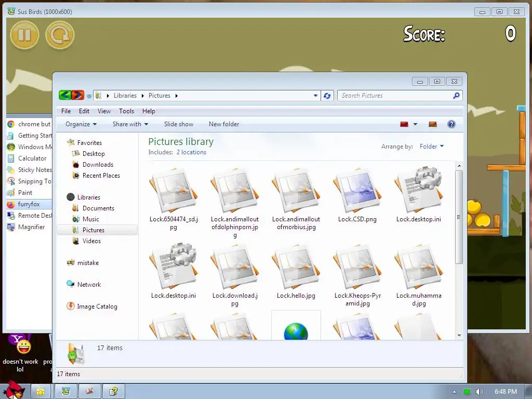Click the file list scrollbar thumb
The height and width of the screenshot is (399, 532).
[x=459, y=217]
